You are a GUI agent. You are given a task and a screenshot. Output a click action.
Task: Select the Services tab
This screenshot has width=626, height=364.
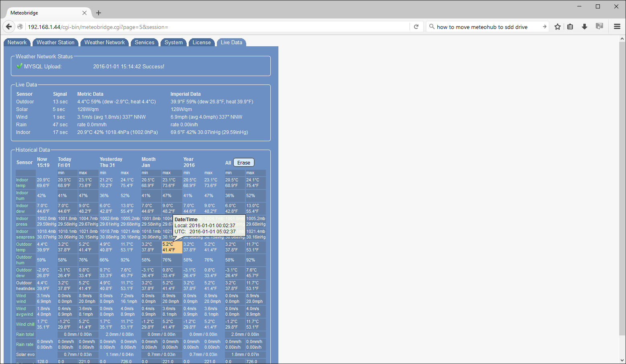pyautogui.click(x=144, y=43)
